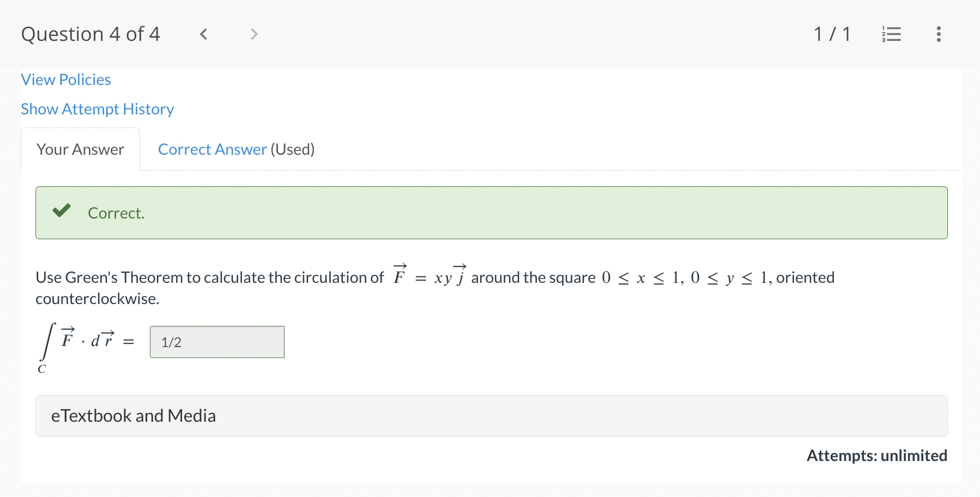Image resolution: width=980 pixels, height=497 pixels.
Task: Click the left chevron beside Question 4
Action: [x=203, y=34]
